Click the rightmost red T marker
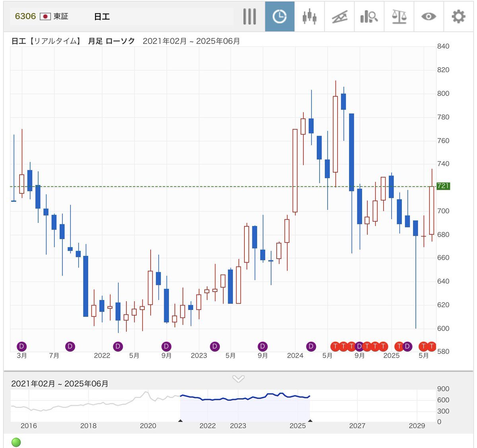This screenshot has height=448, width=477. point(432,346)
